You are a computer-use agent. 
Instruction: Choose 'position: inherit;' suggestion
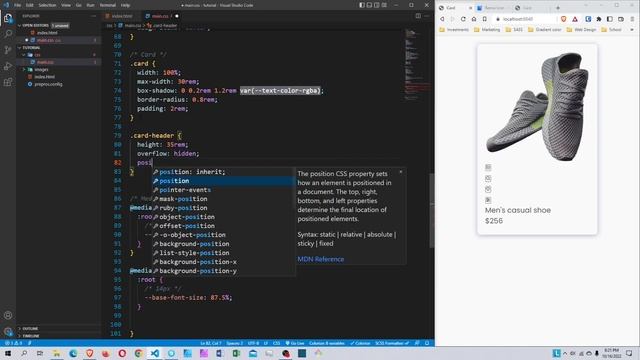coord(223,172)
